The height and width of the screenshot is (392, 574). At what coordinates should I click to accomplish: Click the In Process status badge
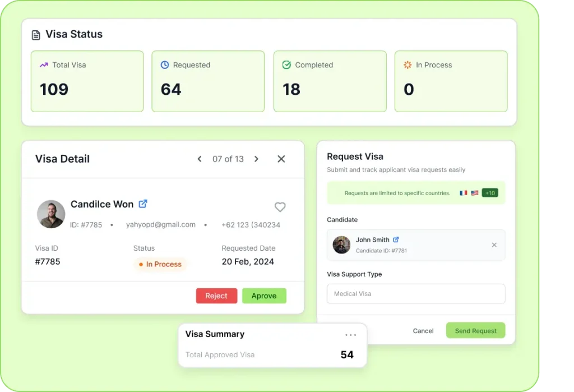click(160, 264)
